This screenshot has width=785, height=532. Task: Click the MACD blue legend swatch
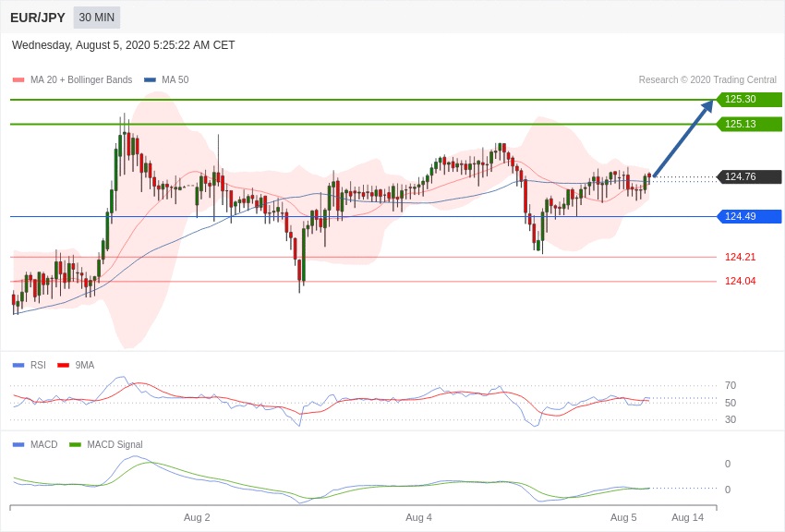18,444
